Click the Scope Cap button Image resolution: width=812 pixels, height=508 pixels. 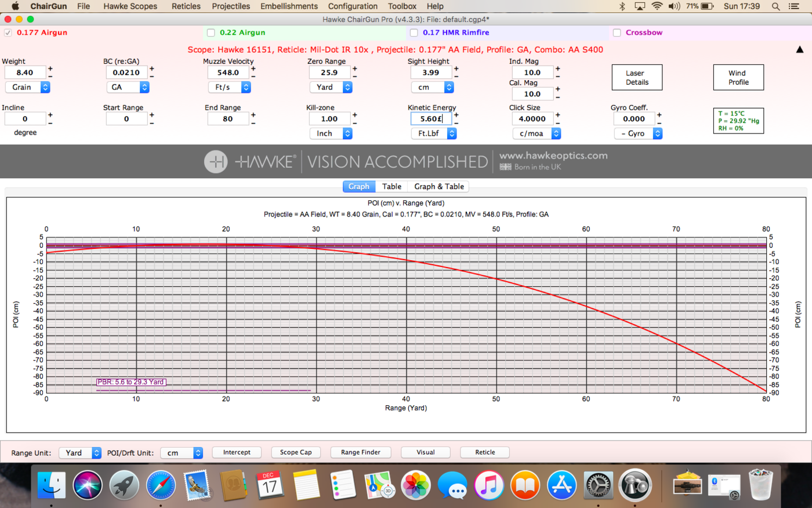click(296, 452)
